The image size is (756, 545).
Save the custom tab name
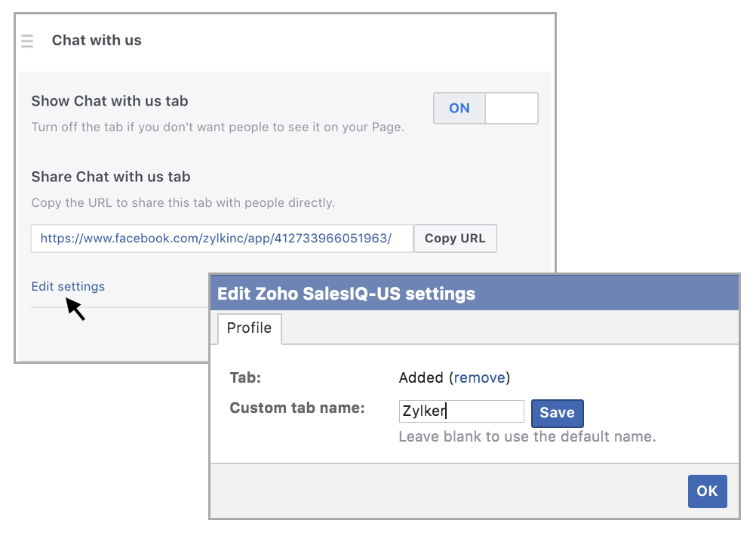(x=558, y=413)
